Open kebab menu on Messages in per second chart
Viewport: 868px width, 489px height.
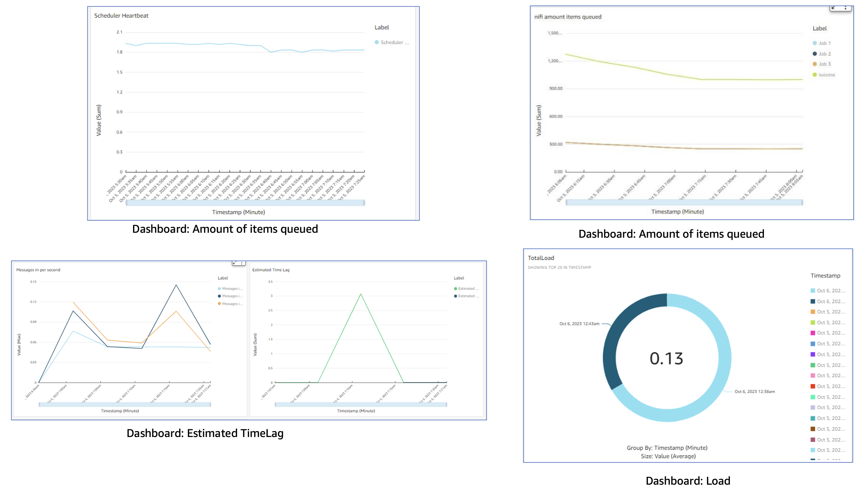pyautogui.click(x=242, y=263)
